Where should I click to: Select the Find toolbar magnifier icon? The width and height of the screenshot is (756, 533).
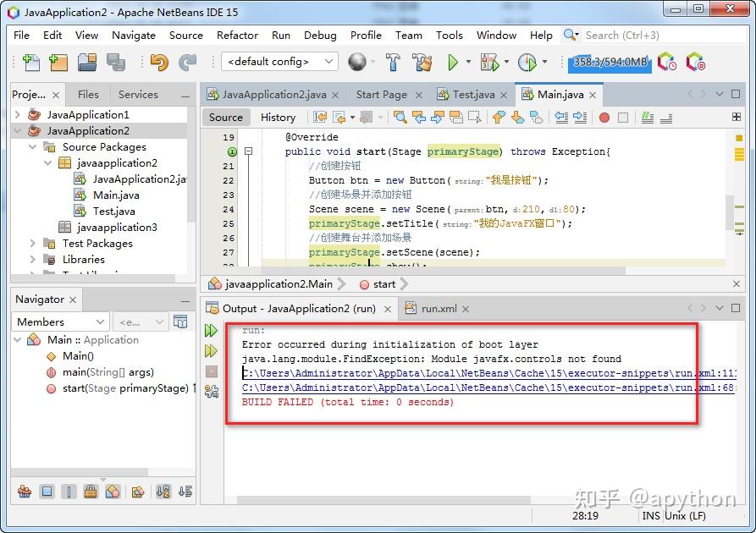[399, 118]
